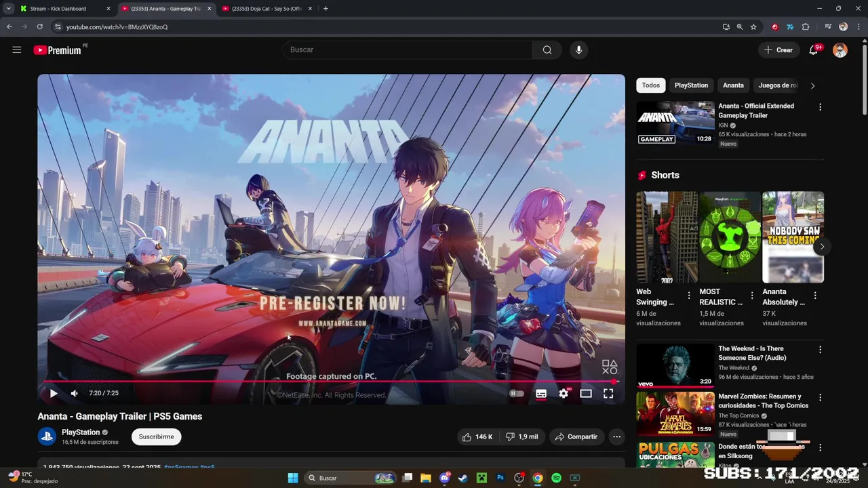Open The Weeknd Is There Someone Else video
The height and width of the screenshot is (488, 868).
(x=675, y=366)
